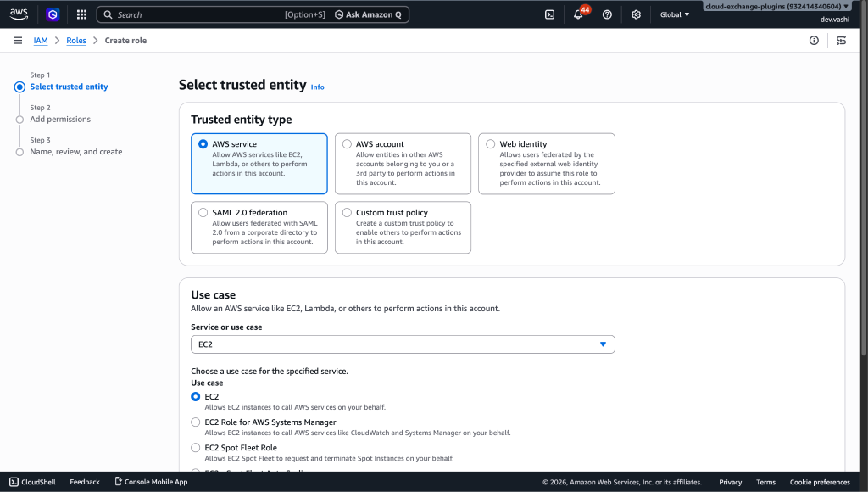Open the help question mark icon
868x492 pixels.
coord(607,14)
